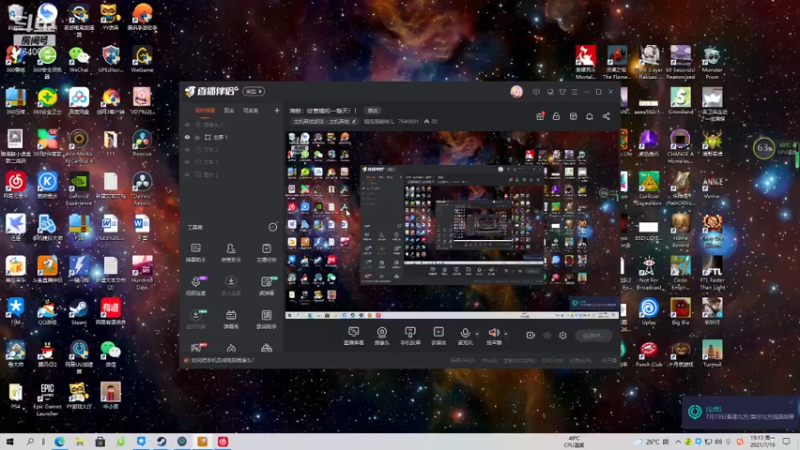Open the gift box icon with red badge
Viewport: 800px width, 450px height.
point(540,116)
